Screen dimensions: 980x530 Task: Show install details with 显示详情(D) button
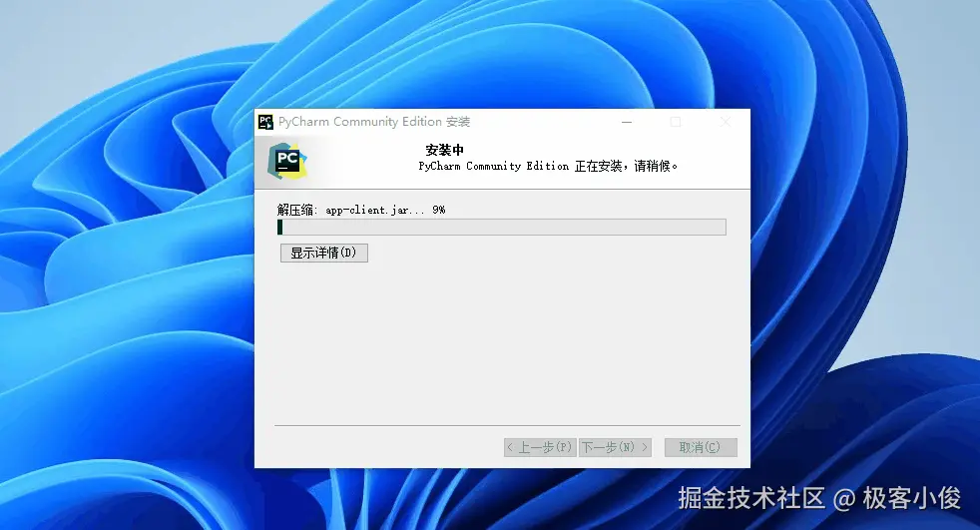click(323, 253)
